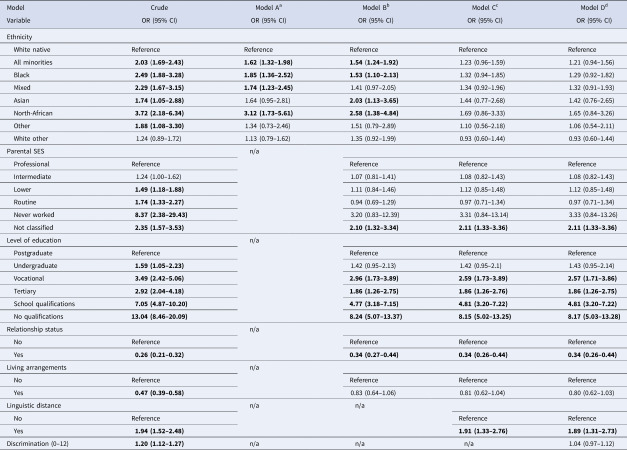Click the Crude column header
627x450 pixels.
(159, 8)
